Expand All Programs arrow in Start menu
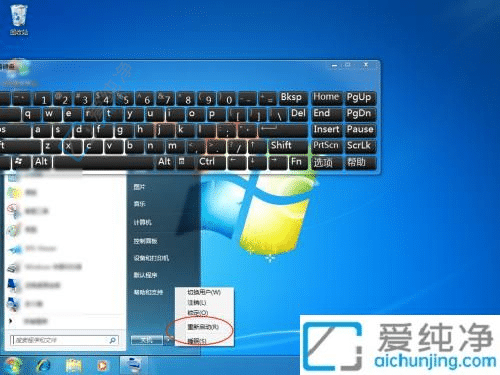The image size is (500, 375). [11, 321]
